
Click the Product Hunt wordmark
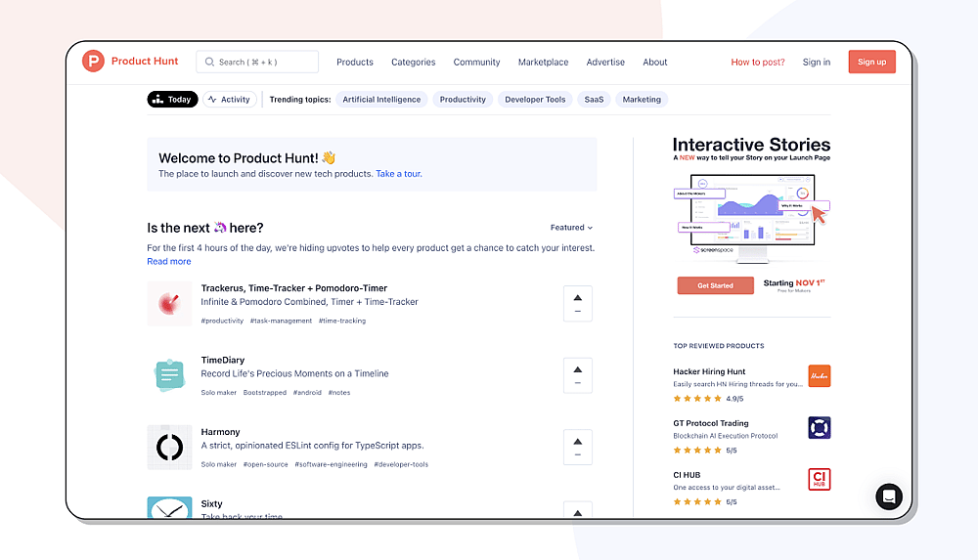[x=145, y=62]
